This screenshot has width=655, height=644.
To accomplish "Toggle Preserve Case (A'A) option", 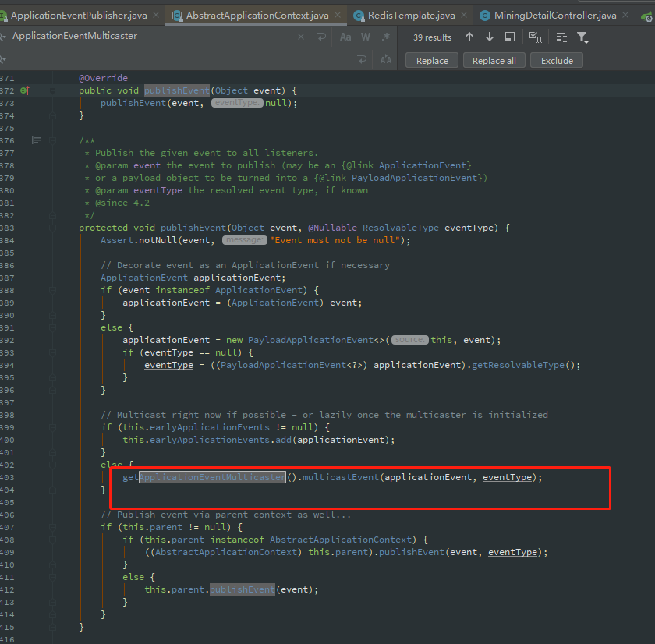I will tap(385, 60).
